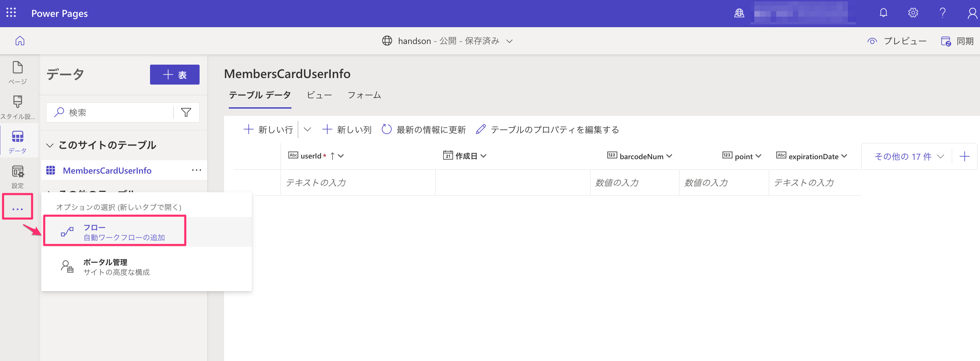Click the ＋ 表 button
The width and height of the screenshot is (980, 361).
[x=174, y=75]
